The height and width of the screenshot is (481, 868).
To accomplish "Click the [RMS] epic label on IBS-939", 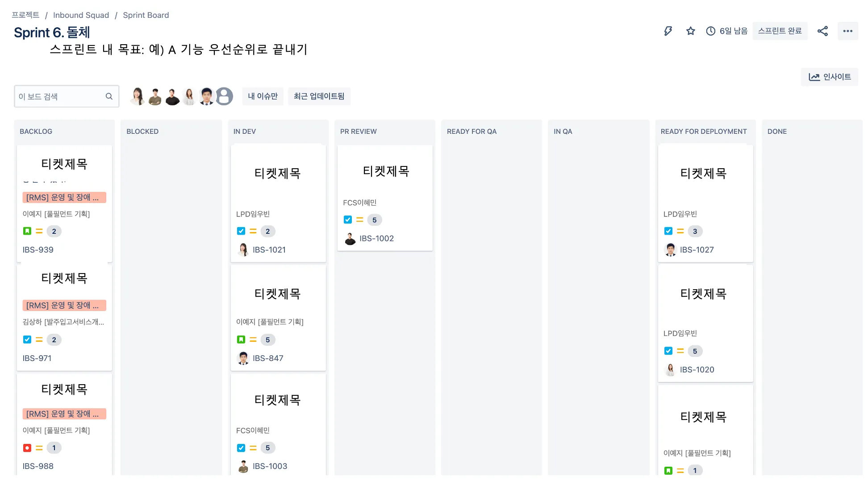I will [64, 198].
